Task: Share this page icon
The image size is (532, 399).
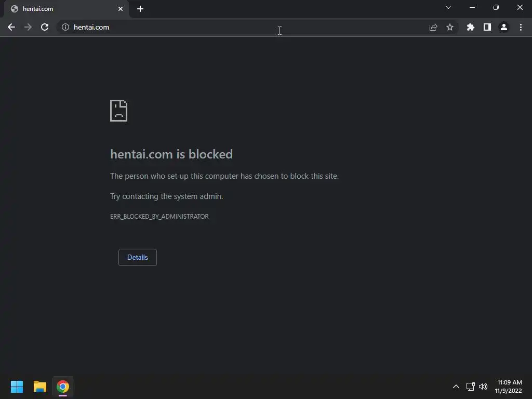Action: tap(433, 27)
